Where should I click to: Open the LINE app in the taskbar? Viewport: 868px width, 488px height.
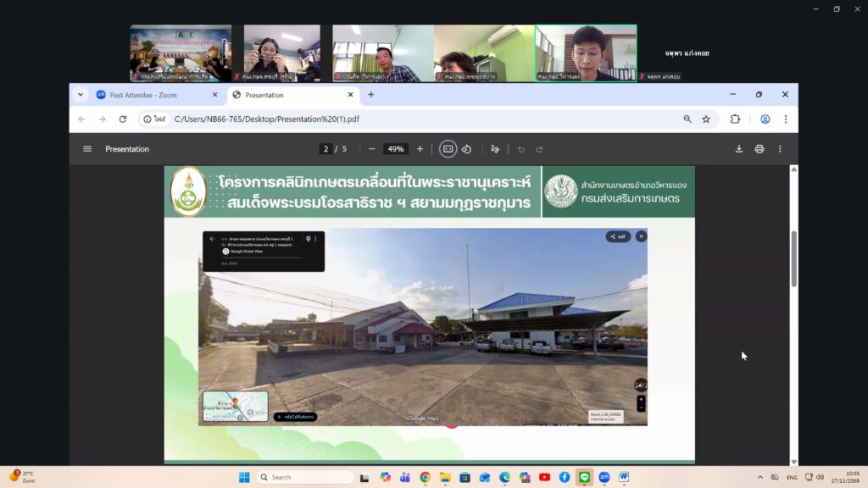click(x=584, y=477)
